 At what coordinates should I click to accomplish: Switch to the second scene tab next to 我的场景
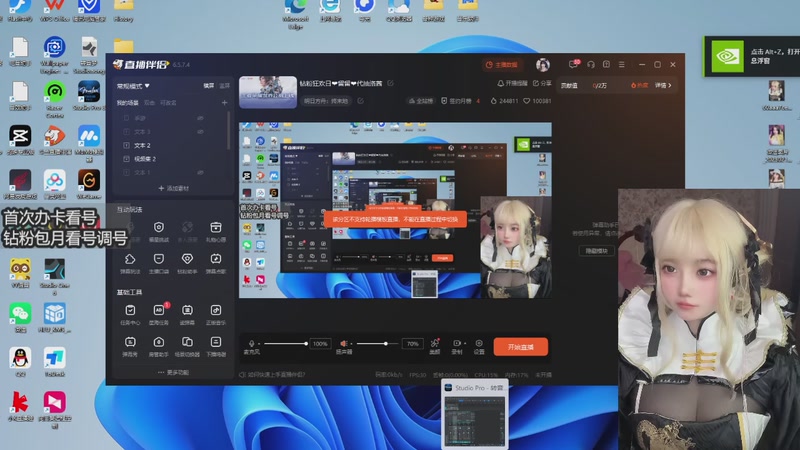coord(149,103)
